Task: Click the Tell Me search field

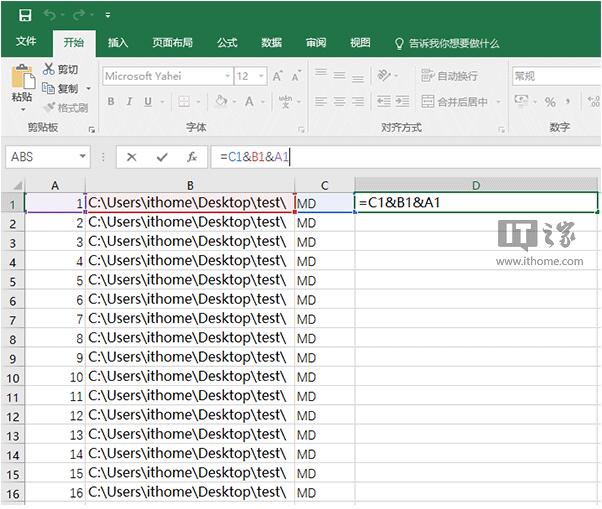Action: click(x=452, y=43)
